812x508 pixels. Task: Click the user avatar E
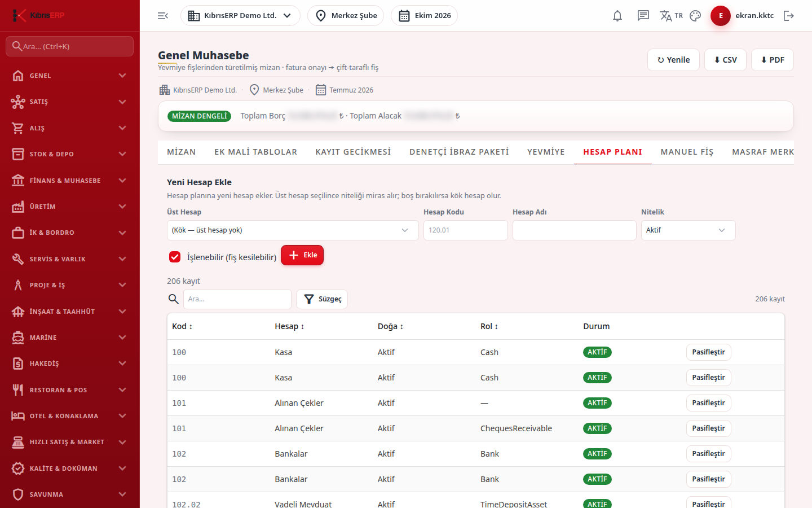pos(721,16)
